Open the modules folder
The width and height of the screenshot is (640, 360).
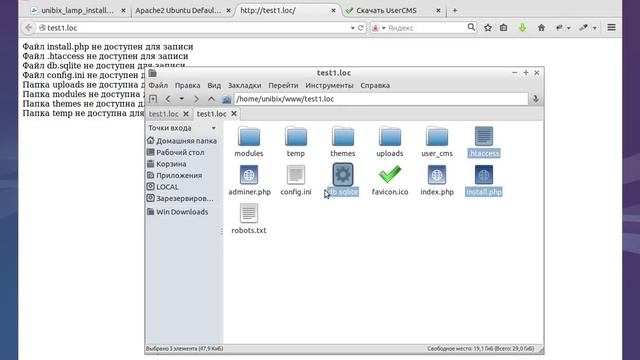(x=249, y=141)
